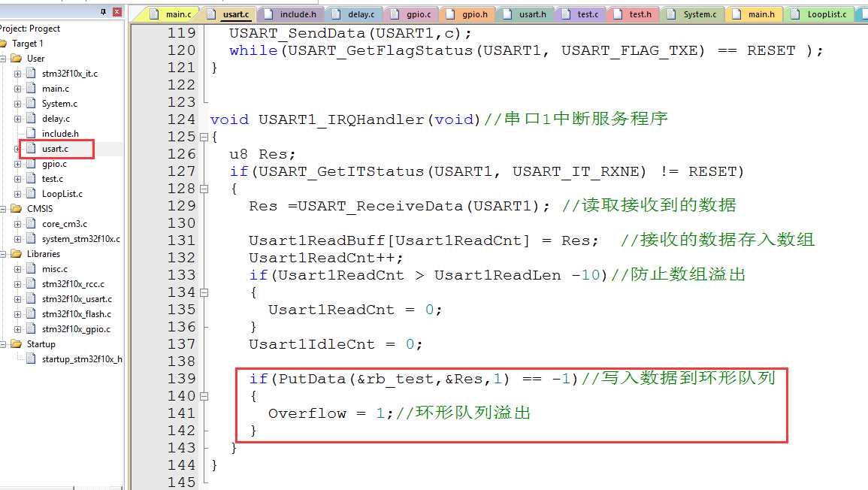Close the Project panel with red X
The width and height of the screenshot is (868, 490).
[116, 11]
